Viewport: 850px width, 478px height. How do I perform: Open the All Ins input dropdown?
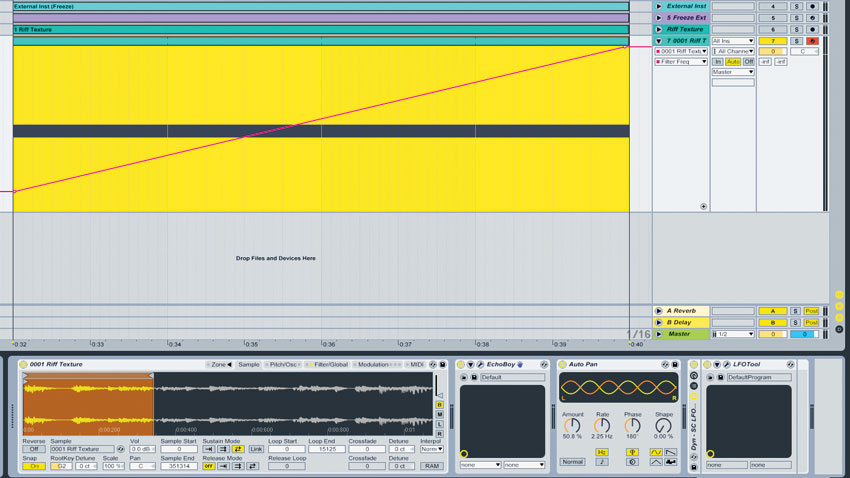[733, 41]
